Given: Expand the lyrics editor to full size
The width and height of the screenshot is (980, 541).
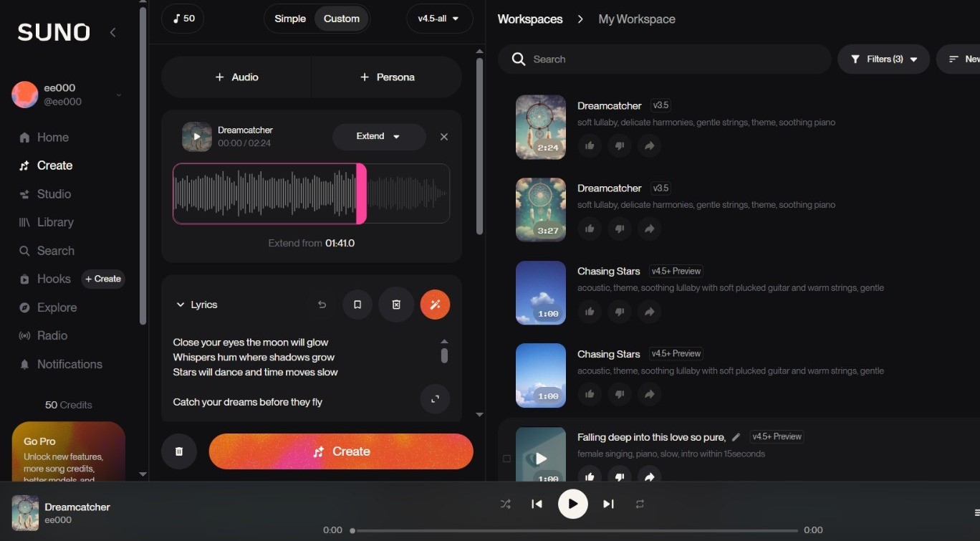Looking at the screenshot, I should coord(435,399).
